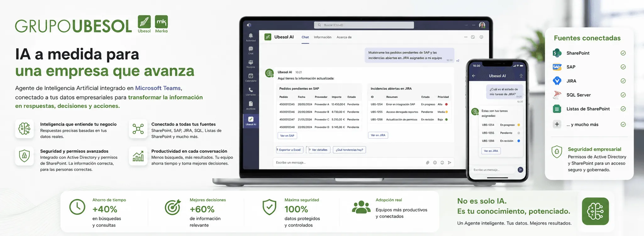Open Llamadas in the Teams sidebar
This screenshot has height=236, width=644.
click(251, 92)
